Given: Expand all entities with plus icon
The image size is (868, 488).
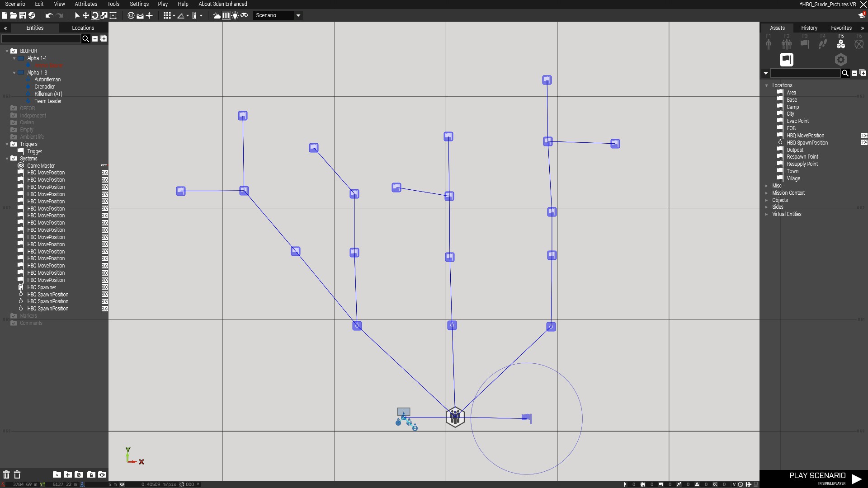Looking at the screenshot, I should (104, 39).
